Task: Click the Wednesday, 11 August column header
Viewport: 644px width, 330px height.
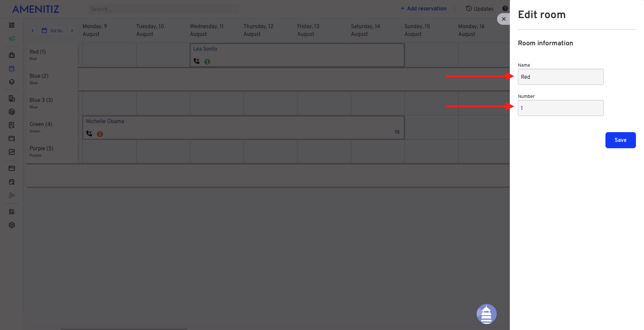Action: pyautogui.click(x=207, y=30)
